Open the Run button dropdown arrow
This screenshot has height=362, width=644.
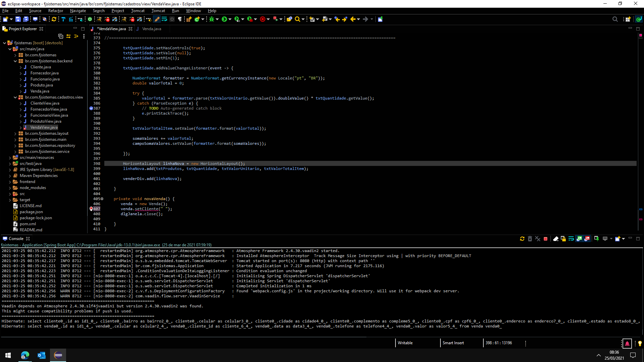tap(230, 19)
